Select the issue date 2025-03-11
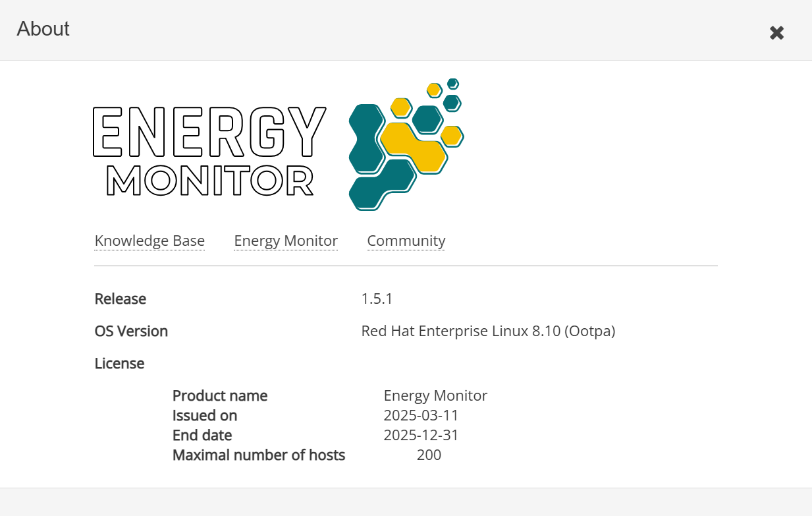This screenshot has width=812, height=516. pyautogui.click(x=421, y=416)
